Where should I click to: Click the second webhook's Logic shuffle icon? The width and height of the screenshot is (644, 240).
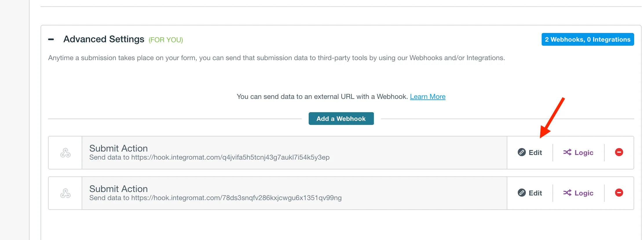(567, 193)
